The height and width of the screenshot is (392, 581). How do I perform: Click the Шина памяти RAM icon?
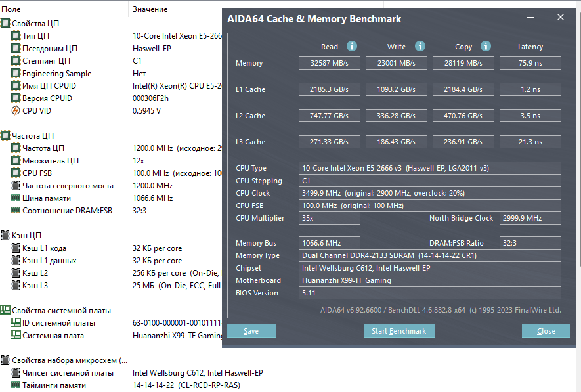tap(16, 198)
